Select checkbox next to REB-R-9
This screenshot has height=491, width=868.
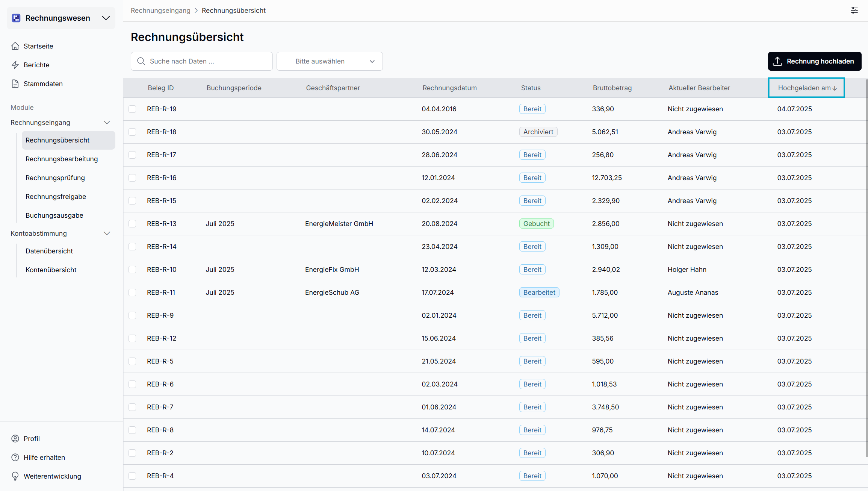coord(132,315)
